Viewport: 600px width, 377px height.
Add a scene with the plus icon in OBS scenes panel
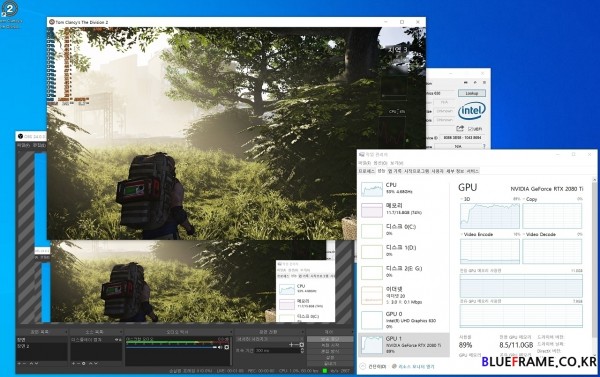[19, 363]
